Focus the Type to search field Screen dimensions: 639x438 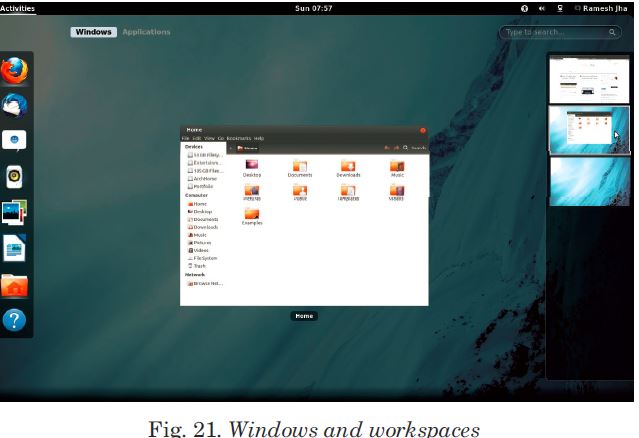pyautogui.click(x=560, y=32)
